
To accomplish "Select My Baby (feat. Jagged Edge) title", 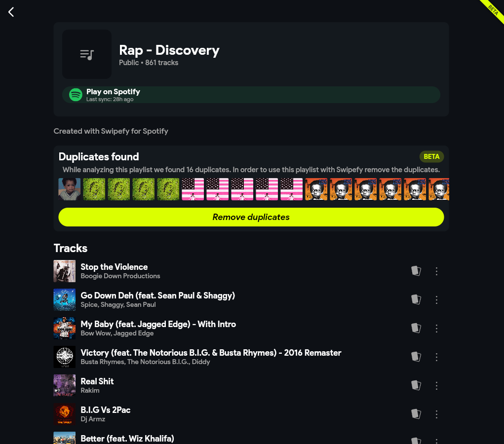I will coord(158,324).
